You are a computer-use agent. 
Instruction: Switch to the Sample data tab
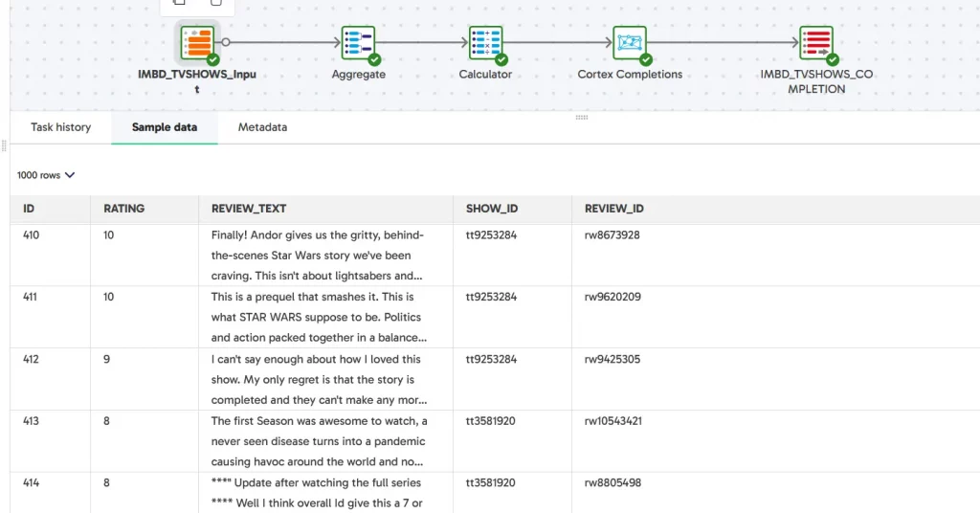point(165,127)
